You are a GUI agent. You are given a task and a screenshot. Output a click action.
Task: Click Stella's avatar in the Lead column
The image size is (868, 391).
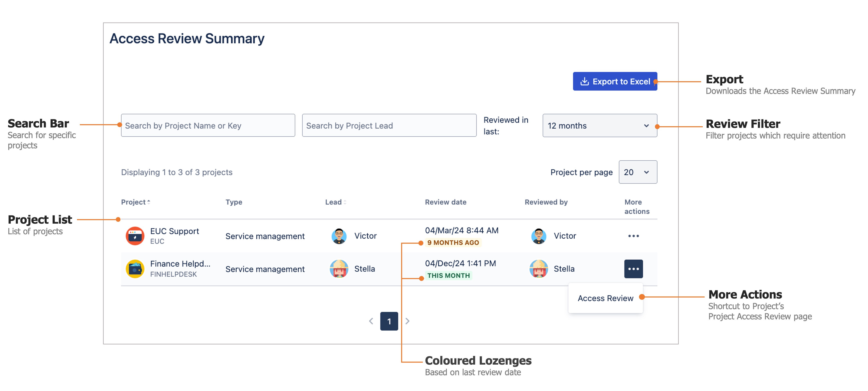click(339, 268)
